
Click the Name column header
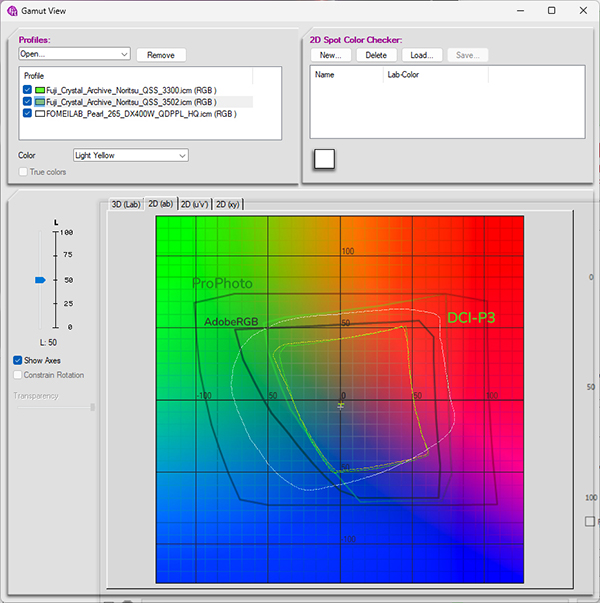pyautogui.click(x=347, y=75)
